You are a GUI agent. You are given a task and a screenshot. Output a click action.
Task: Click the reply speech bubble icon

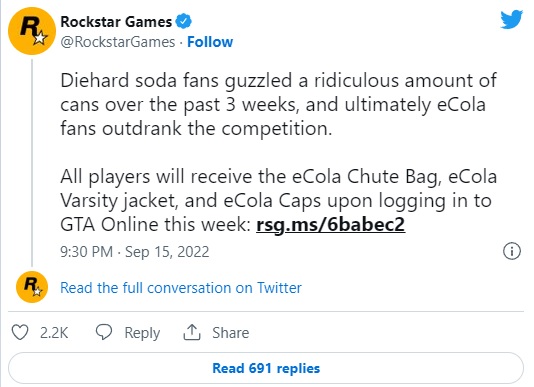click(x=104, y=332)
